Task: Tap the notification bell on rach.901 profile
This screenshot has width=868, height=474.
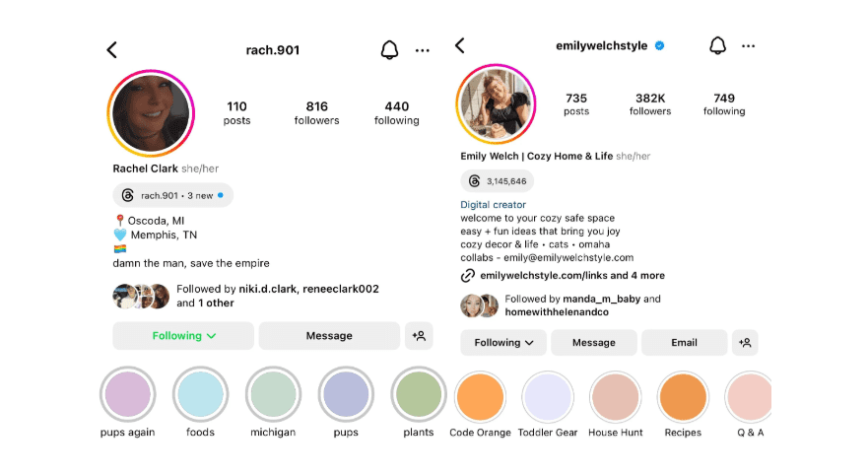Action: pos(389,50)
